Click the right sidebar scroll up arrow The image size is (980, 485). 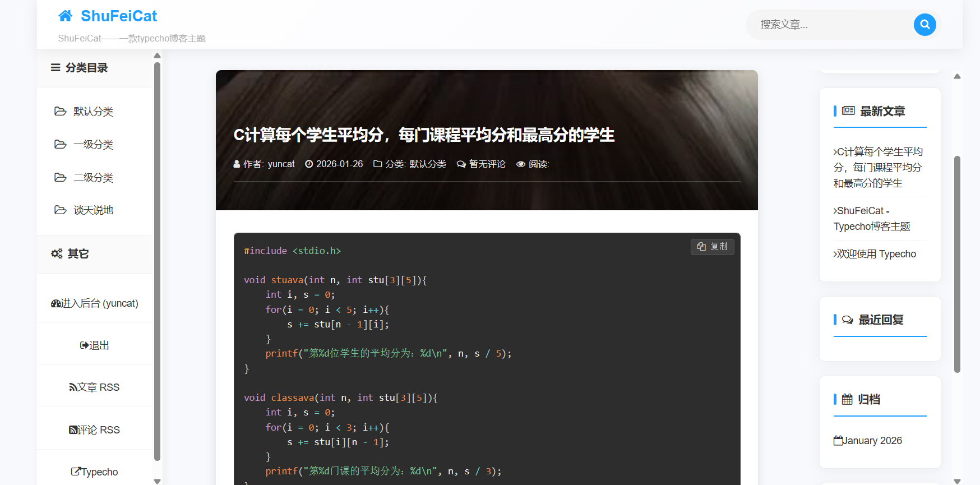click(958, 76)
